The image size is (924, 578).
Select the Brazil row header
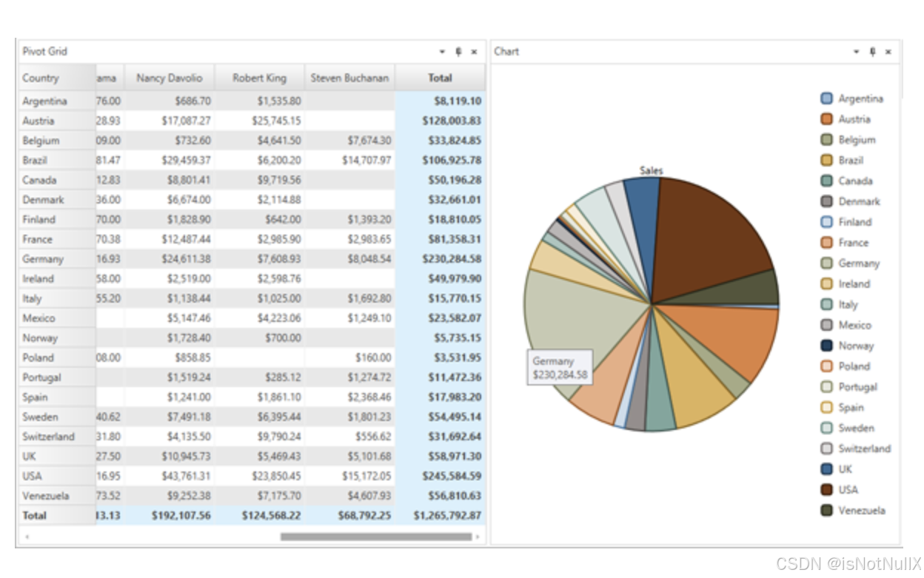tap(57, 160)
